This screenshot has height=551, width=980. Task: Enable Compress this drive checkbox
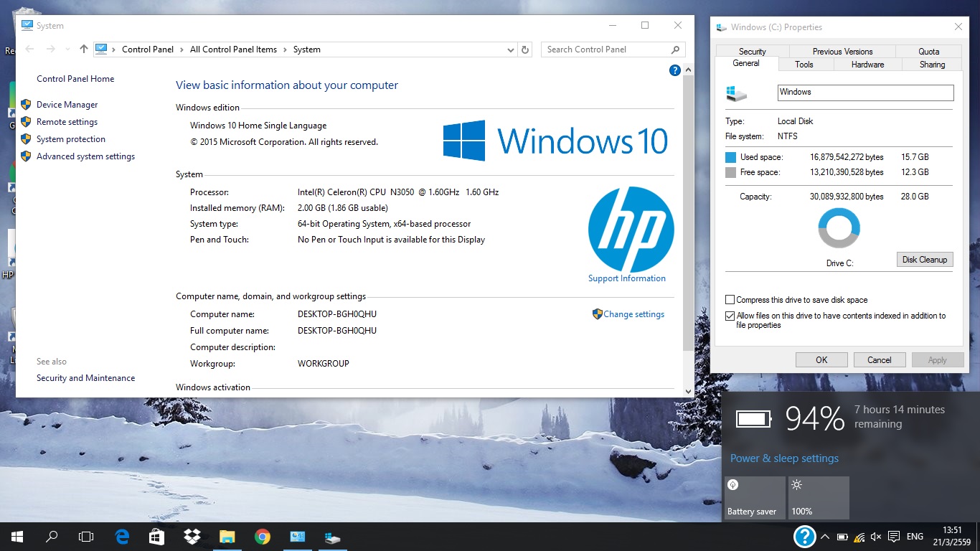coord(730,300)
